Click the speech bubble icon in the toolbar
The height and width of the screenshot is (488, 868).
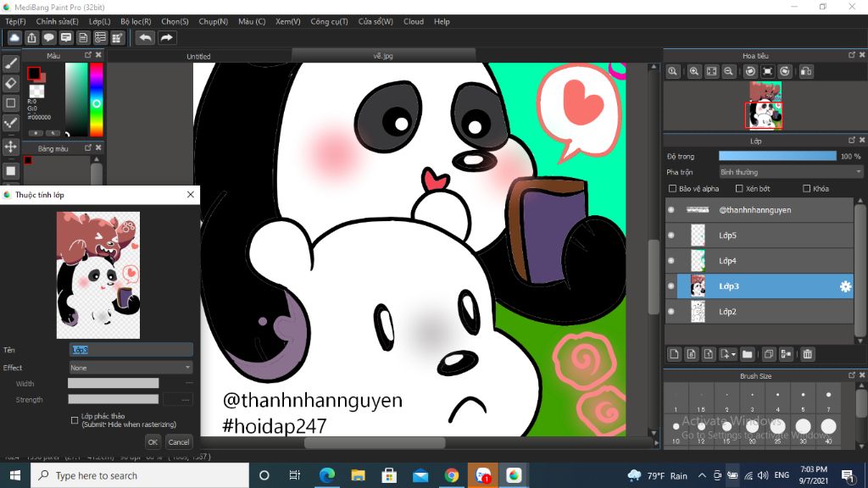[x=48, y=37]
